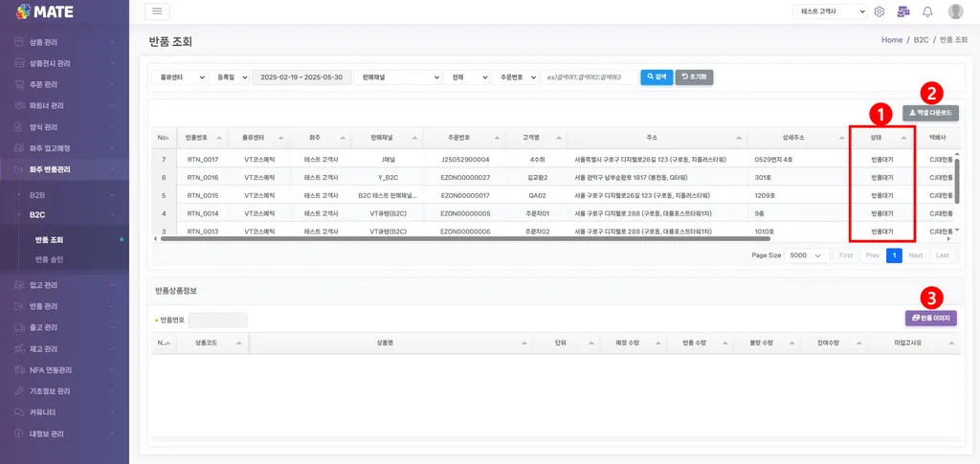The image size is (980, 464).
Task: Open the user avatar profile
Action: (x=956, y=11)
